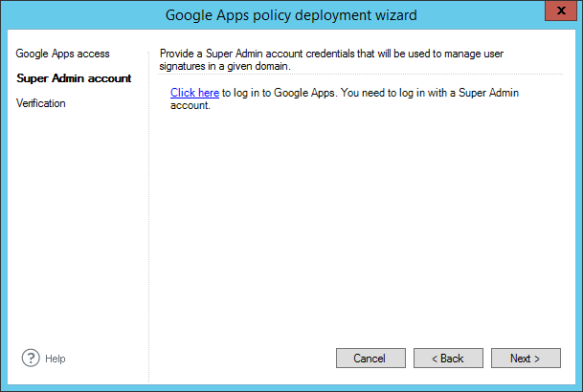Image resolution: width=583 pixels, height=392 pixels.
Task: Cancel the deployment wizard
Action: 370,358
